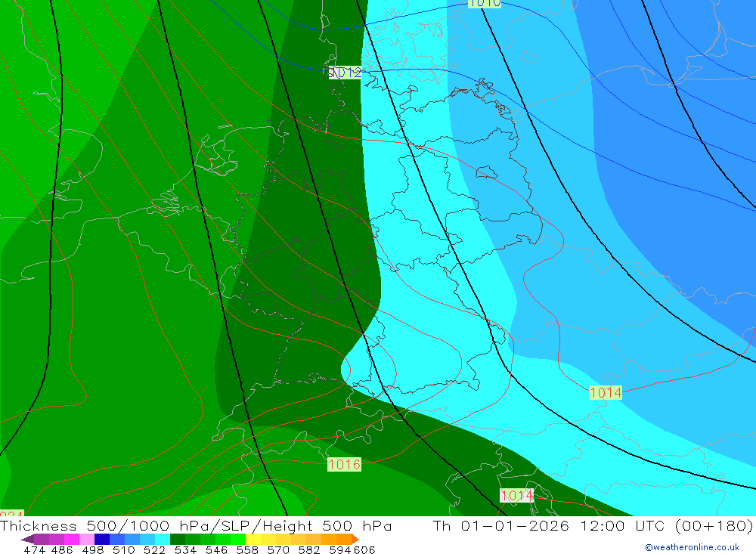Click the 1014 label with light green background

click(x=606, y=392)
